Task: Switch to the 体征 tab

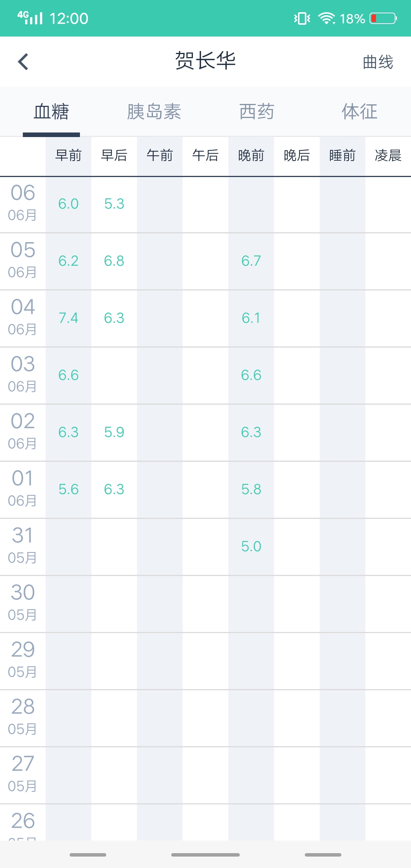Action: point(360,112)
